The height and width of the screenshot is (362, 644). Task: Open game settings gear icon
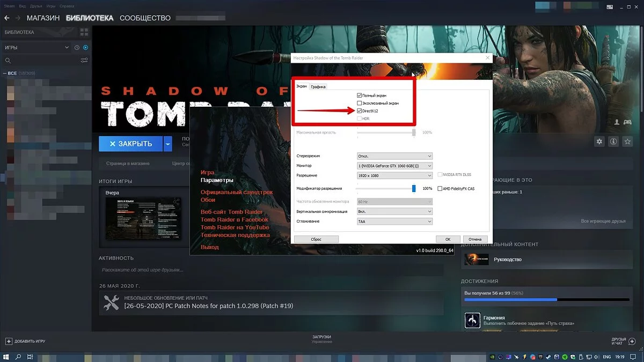[599, 142]
